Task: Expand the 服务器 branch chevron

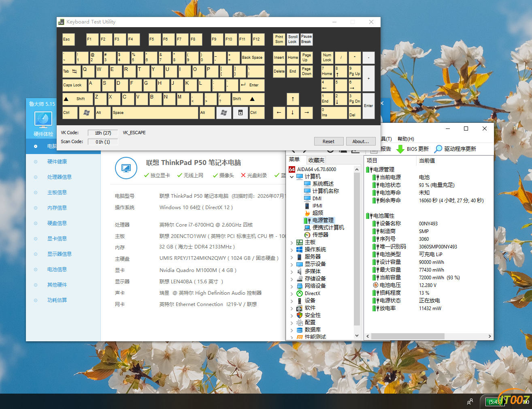Action: pyautogui.click(x=292, y=257)
